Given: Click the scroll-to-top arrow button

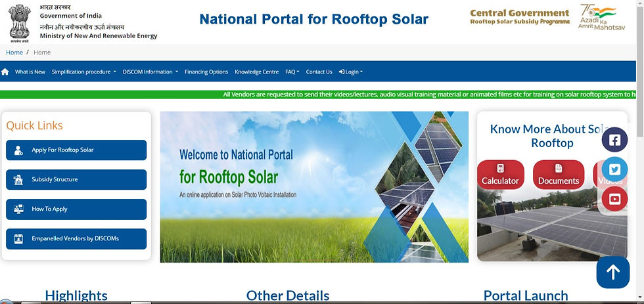Looking at the screenshot, I should [x=612, y=272].
